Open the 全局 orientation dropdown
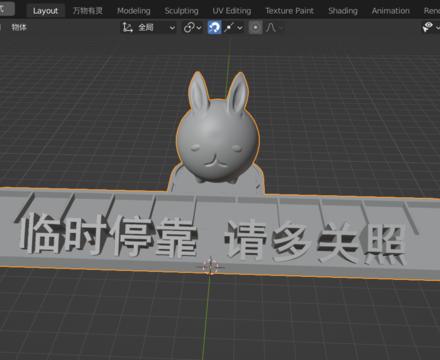Screen dimensions: 440x360 (x=148, y=27)
